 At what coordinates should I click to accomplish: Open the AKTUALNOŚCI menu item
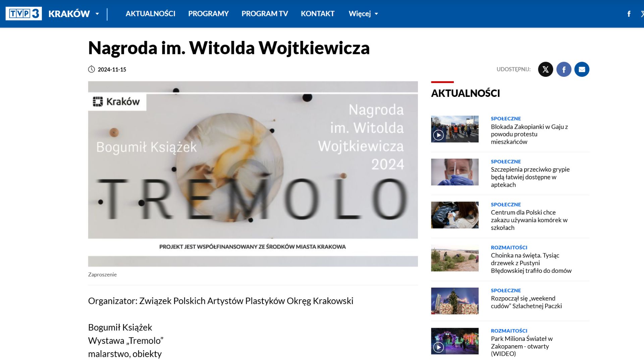151,14
